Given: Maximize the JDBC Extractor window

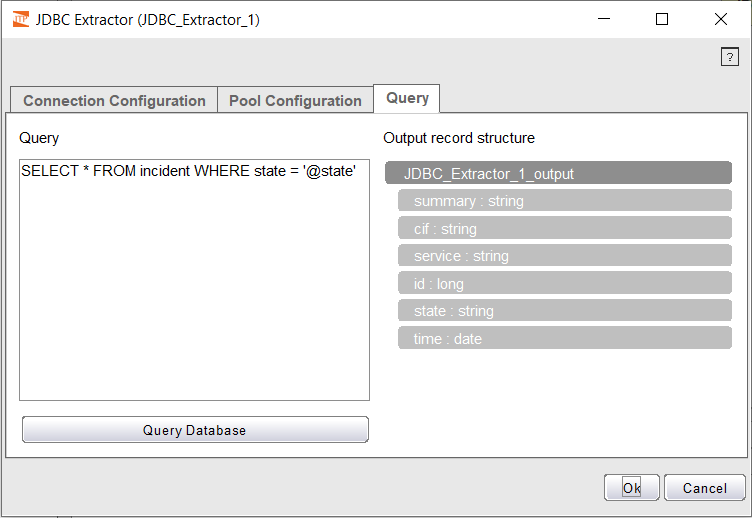Looking at the screenshot, I should (662, 19).
